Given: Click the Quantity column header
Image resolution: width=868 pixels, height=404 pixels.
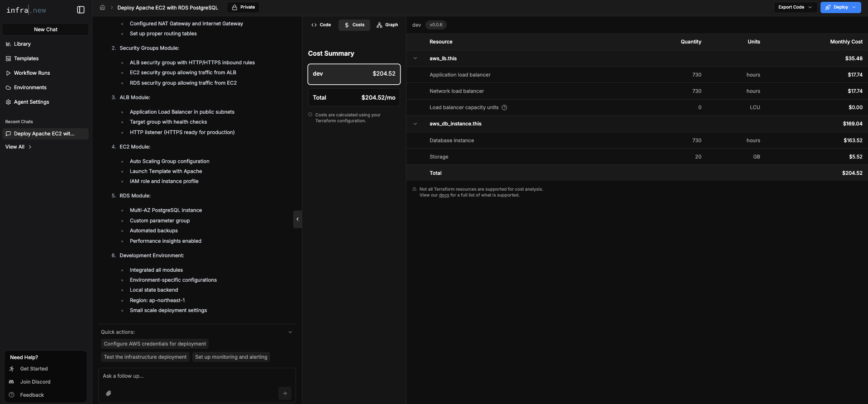Looking at the screenshot, I should (691, 42).
